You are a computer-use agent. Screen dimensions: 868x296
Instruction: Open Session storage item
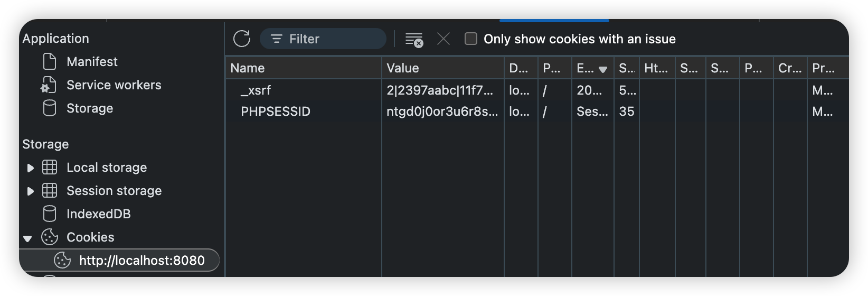[114, 190]
